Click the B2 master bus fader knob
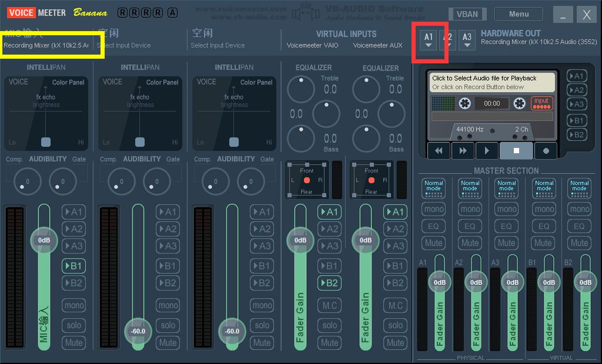Viewport: 602px width, 364px height. 585,282
